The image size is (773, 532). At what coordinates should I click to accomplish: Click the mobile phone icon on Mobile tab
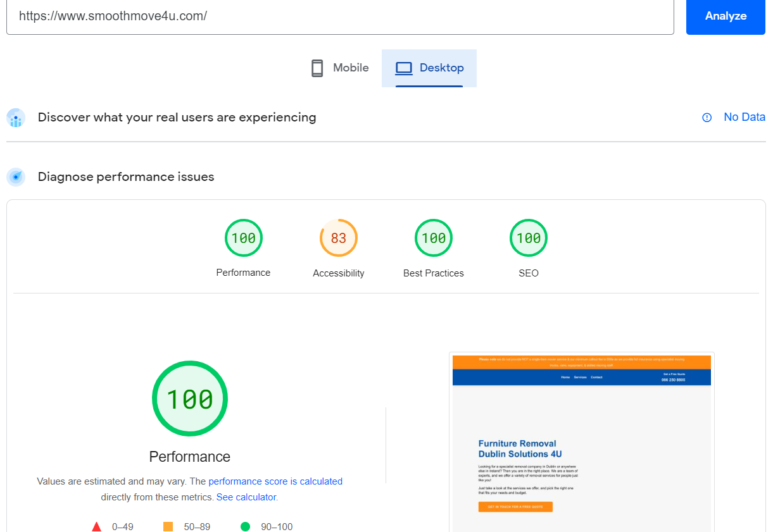coord(317,68)
